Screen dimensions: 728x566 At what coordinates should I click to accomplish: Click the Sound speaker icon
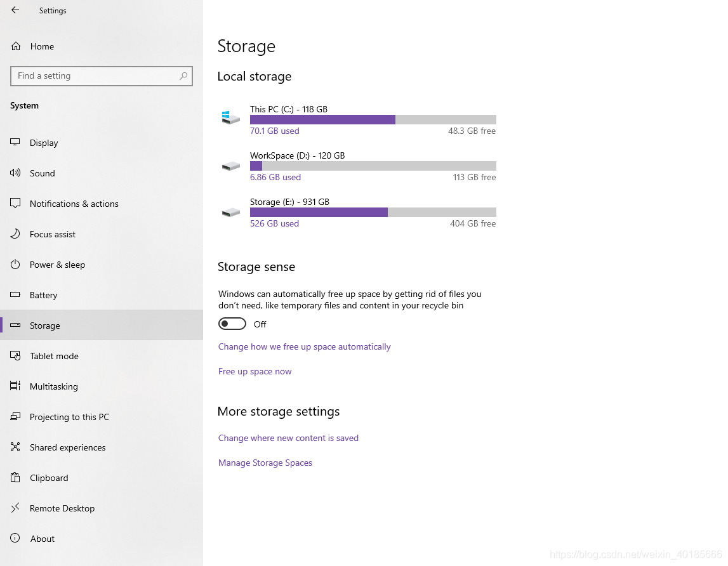point(15,173)
